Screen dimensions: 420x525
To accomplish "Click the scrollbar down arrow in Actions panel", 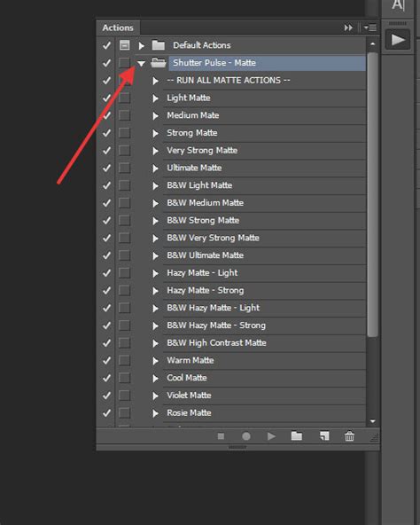I will 373,421.
